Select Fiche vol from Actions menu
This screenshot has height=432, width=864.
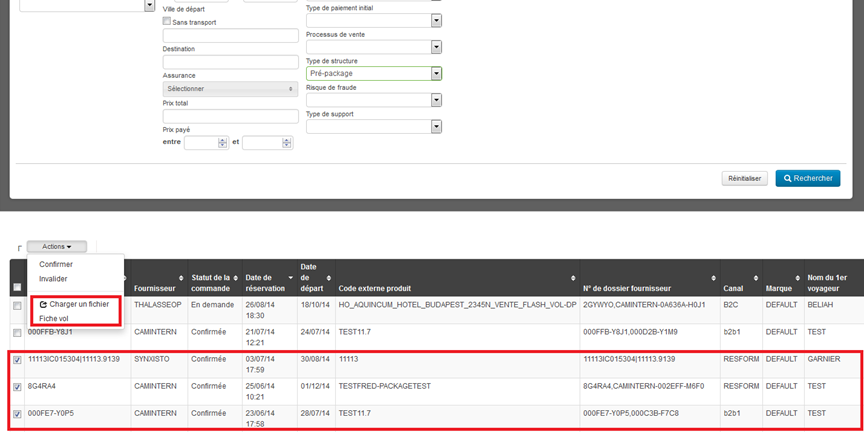(x=54, y=318)
